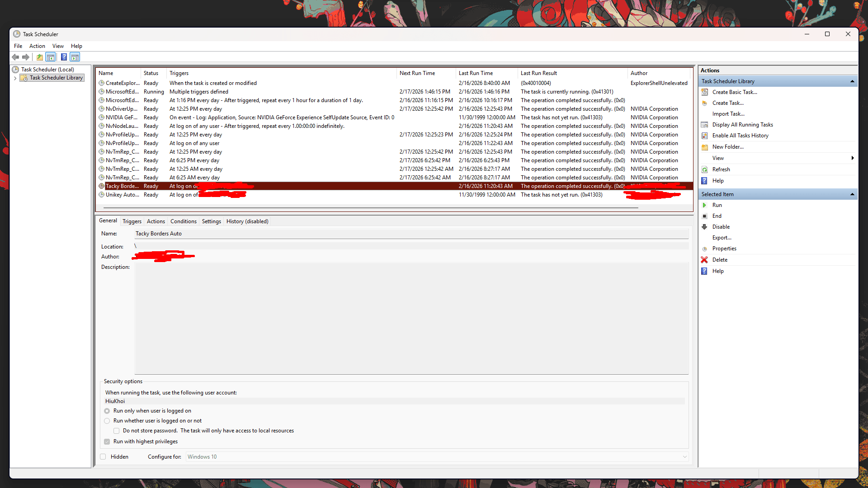This screenshot has height=488, width=868.
Task: Delete the selected task via the red X icon
Action: pyautogui.click(x=704, y=259)
